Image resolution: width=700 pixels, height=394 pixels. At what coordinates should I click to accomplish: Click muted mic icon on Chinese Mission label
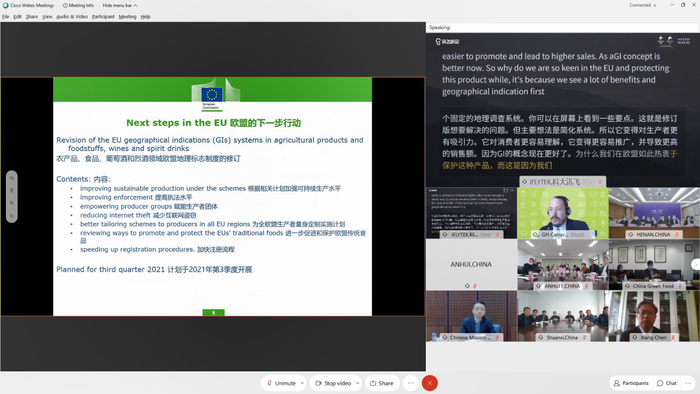tap(497, 337)
